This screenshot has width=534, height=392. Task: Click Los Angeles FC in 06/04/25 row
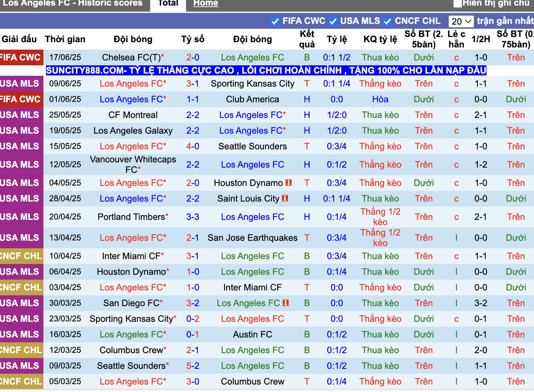(252, 272)
